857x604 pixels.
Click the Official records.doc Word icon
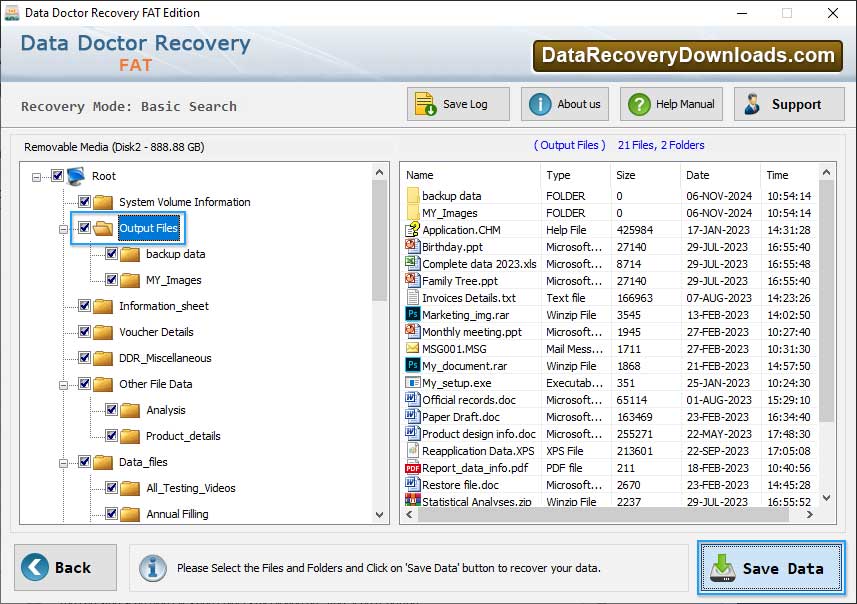(x=413, y=399)
